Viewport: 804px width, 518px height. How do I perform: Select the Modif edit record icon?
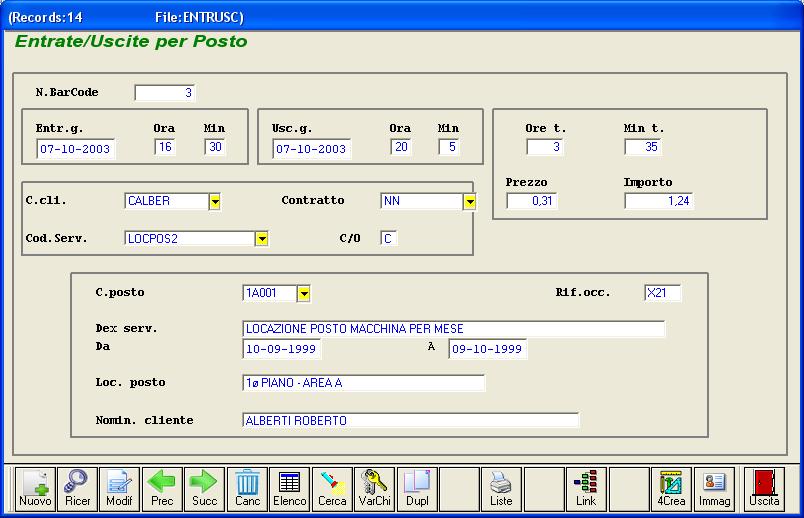point(119,489)
